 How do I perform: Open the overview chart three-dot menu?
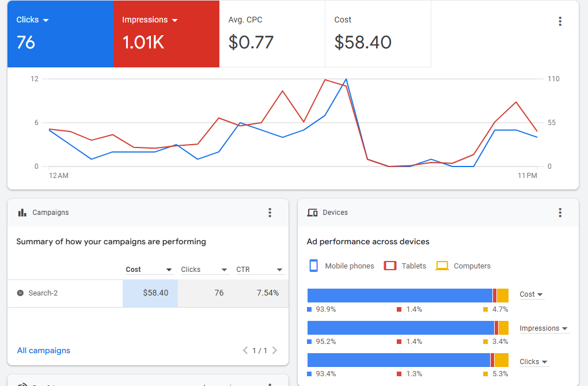pyautogui.click(x=560, y=21)
